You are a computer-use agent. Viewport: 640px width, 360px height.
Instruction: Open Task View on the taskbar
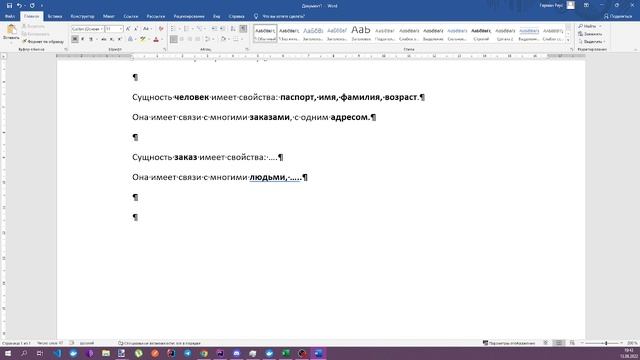click(x=40, y=353)
